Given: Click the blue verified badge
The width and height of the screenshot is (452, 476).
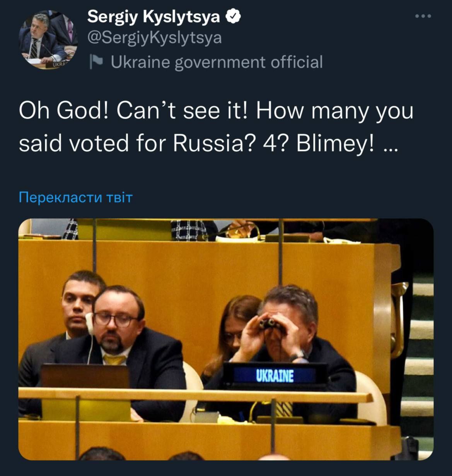Looking at the screenshot, I should 234,16.
